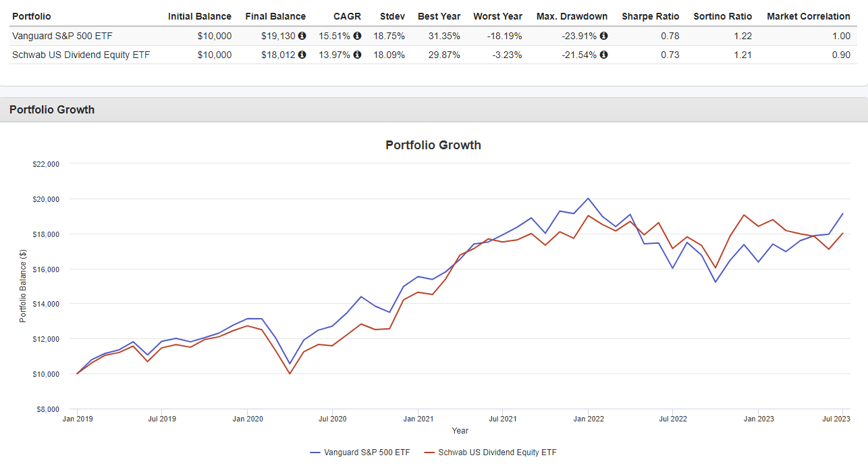Click the Jul 2020 x-axis label
The image size is (868, 466).
click(x=332, y=419)
